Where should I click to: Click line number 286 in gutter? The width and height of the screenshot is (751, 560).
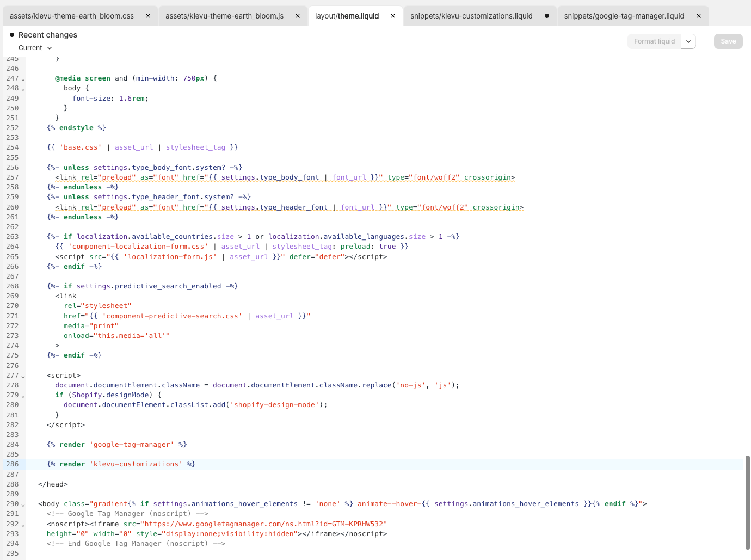13,464
